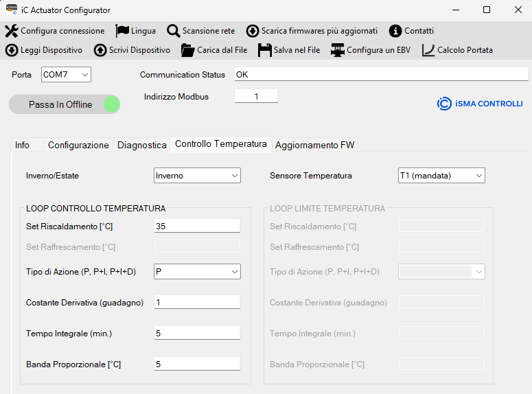The width and height of the screenshot is (532, 394).
Task: Switch to the Aggiornamento FW tab
Action: pos(314,146)
